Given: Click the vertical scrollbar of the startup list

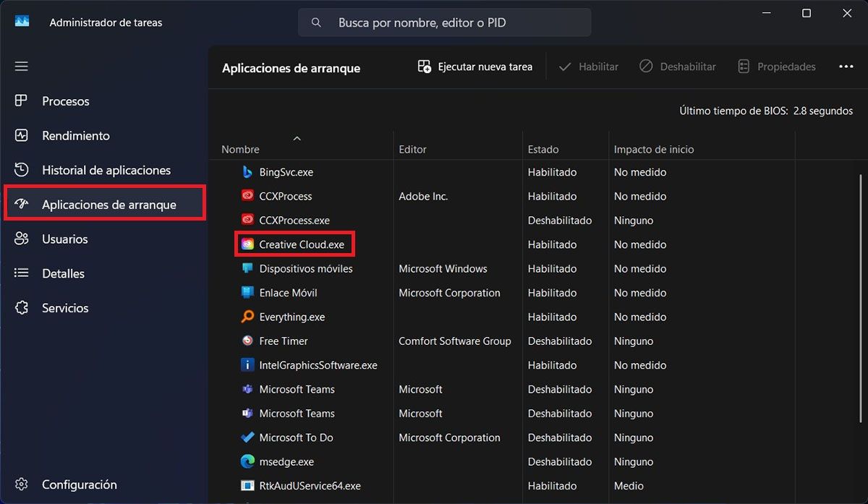Looking at the screenshot, I should [861, 289].
